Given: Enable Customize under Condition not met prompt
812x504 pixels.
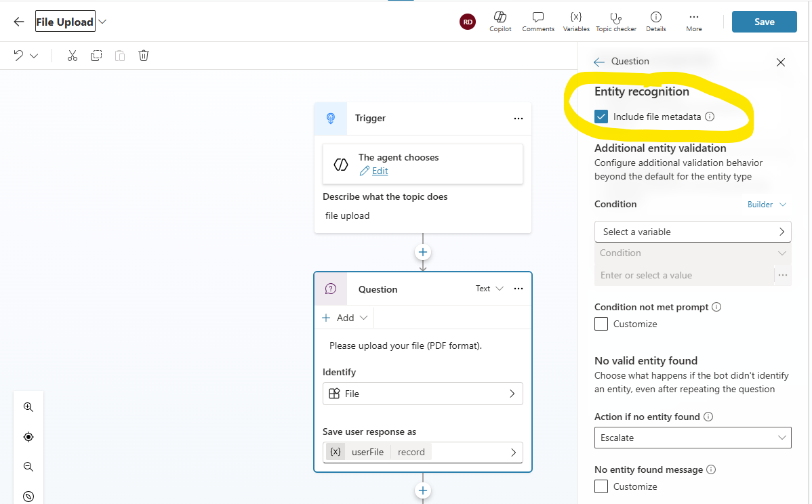Looking at the screenshot, I should [601, 324].
